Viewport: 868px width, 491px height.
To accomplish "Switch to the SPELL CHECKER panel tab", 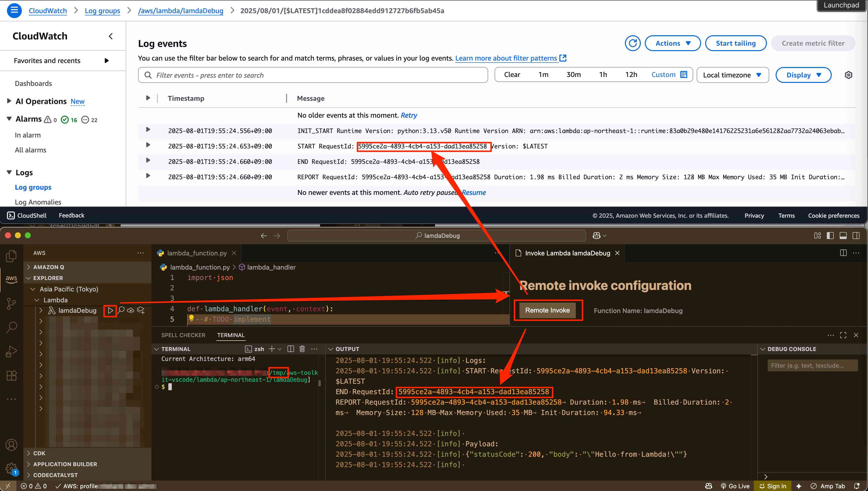I will [183, 335].
